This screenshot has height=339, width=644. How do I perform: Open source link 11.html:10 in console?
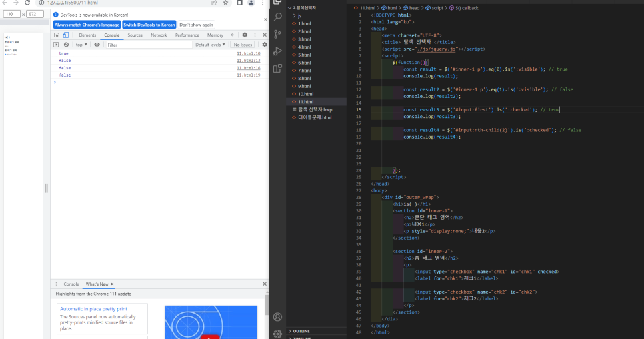point(248,53)
